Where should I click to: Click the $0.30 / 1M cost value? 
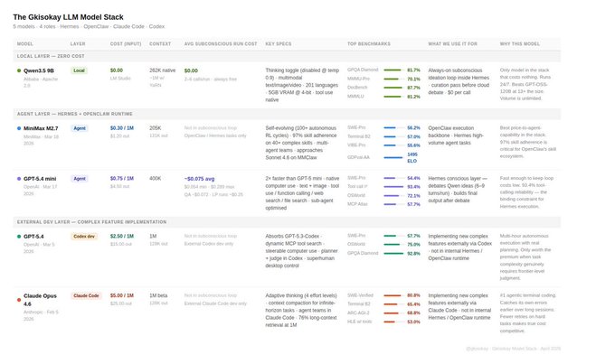coord(122,128)
